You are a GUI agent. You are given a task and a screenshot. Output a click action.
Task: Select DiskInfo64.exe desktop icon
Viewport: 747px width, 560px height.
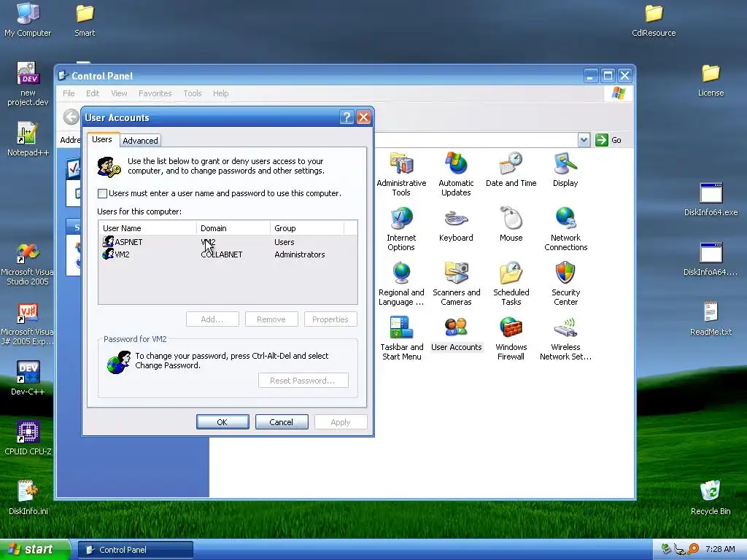click(x=711, y=199)
